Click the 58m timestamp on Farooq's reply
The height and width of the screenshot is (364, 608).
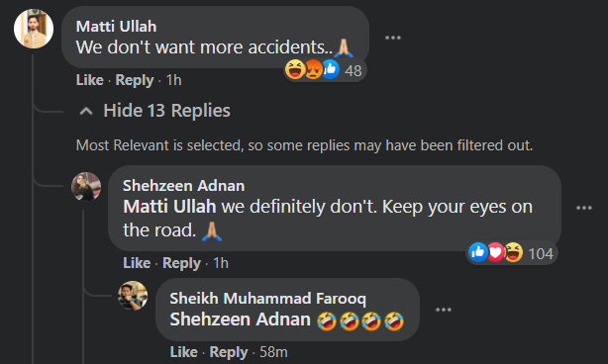pos(273,352)
